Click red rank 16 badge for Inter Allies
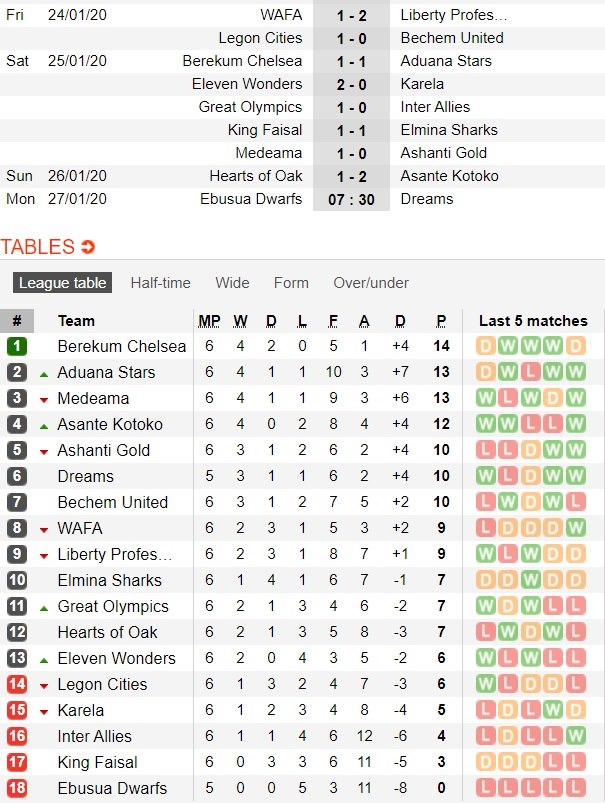 click(17, 736)
